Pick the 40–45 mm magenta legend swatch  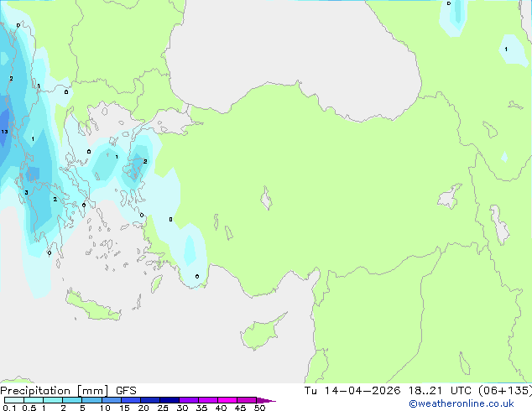(x=227, y=400)
